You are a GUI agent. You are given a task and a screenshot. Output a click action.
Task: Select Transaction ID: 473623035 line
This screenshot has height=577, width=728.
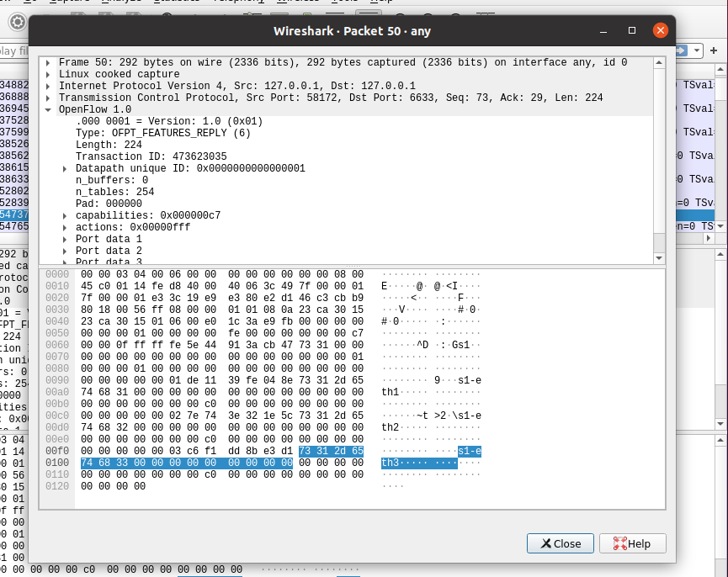coord(151,156)
